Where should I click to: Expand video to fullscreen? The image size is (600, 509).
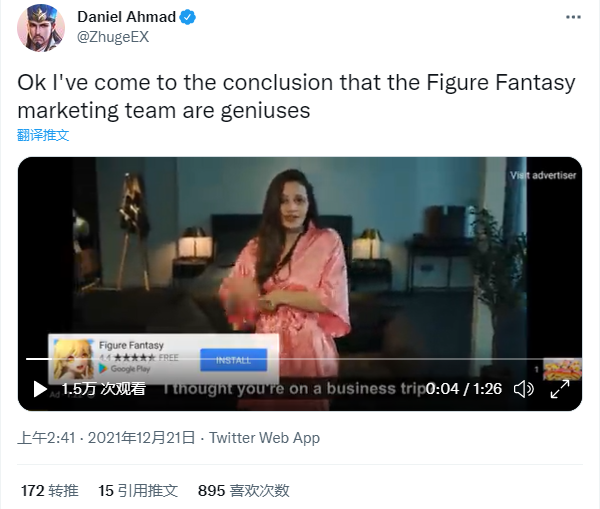click(x=559, y=389)
